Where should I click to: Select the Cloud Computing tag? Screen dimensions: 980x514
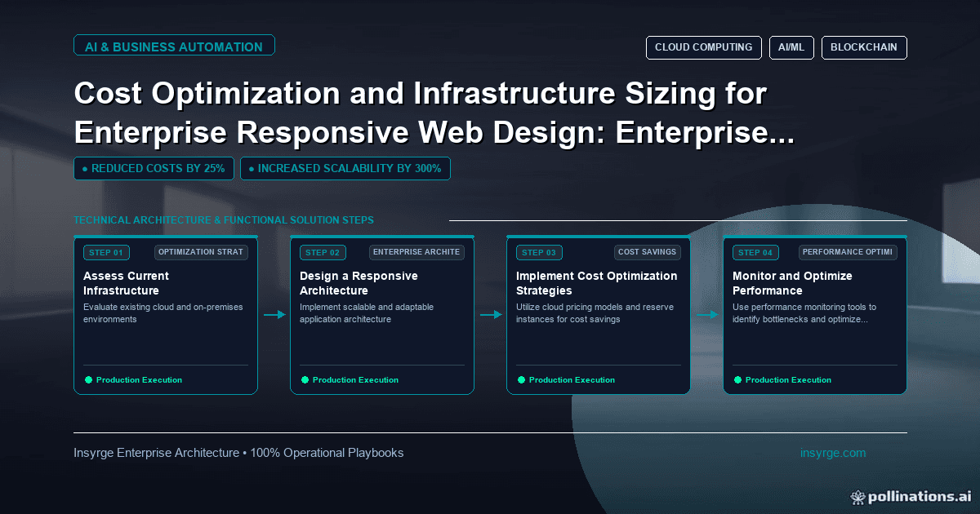click(703, 47)
